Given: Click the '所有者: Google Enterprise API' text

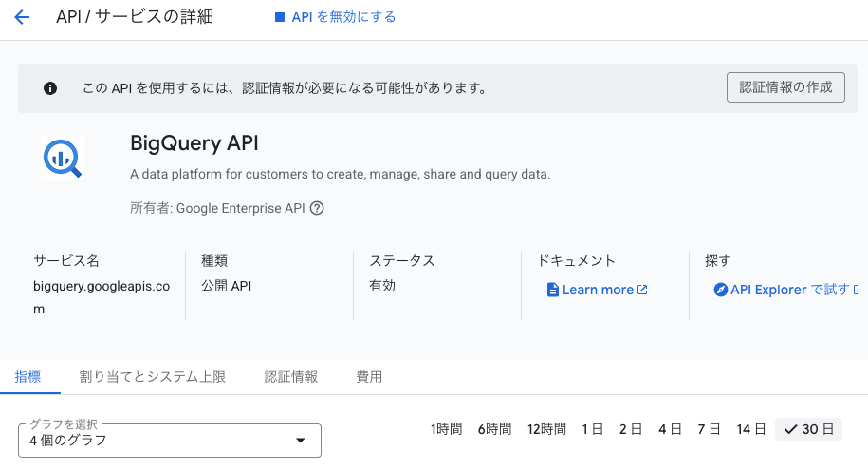Looking at the screenshot, I should [217, 208].
